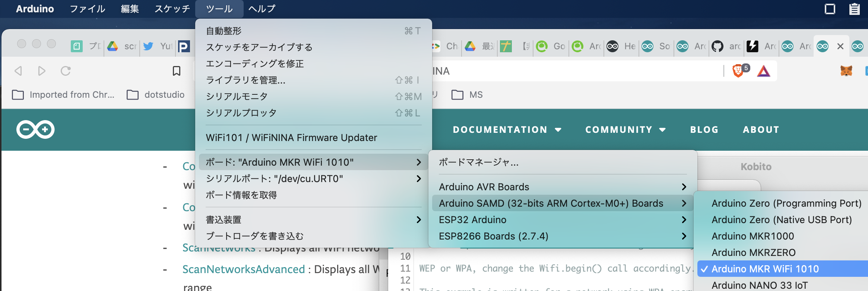The width and height of the screenshot is (868, 291).
Task: Open the MetaMask fox extension
Action: (x=846, y=71)
